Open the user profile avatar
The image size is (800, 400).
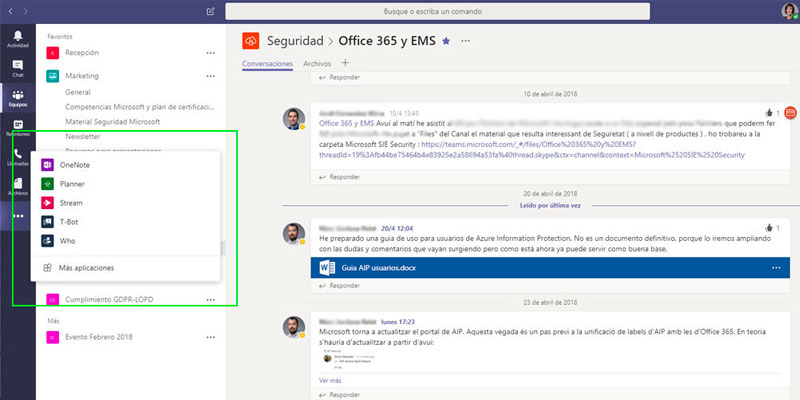pos(789,11)
